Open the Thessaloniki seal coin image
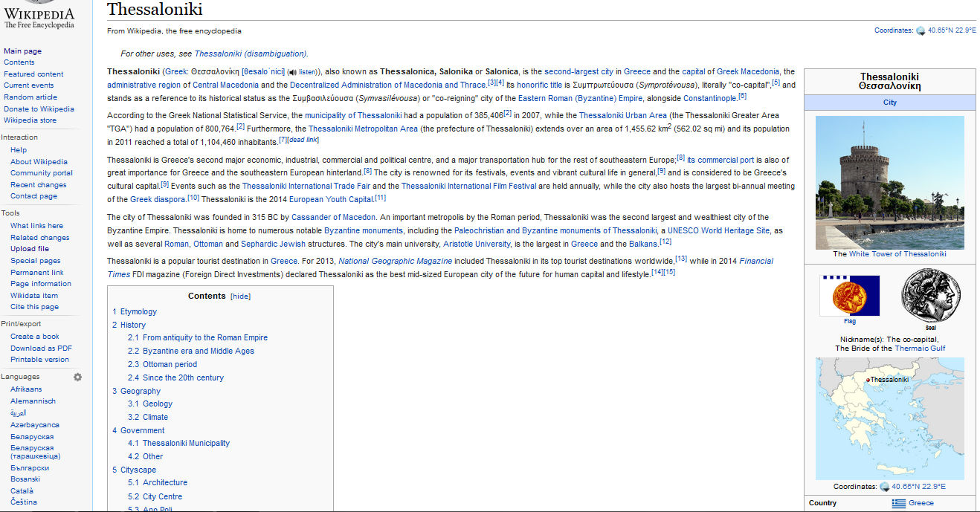This screenshot has height=512, width=980. tap(930, 295)
